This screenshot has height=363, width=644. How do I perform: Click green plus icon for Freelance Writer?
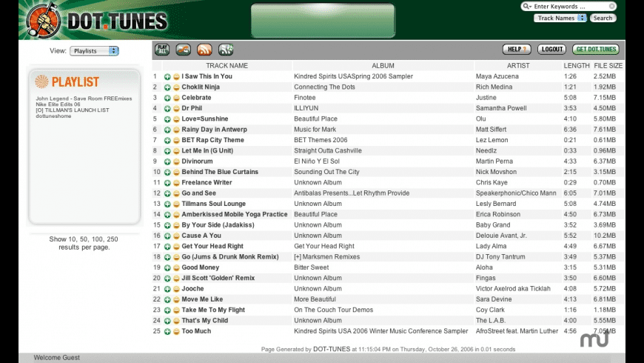167,183
